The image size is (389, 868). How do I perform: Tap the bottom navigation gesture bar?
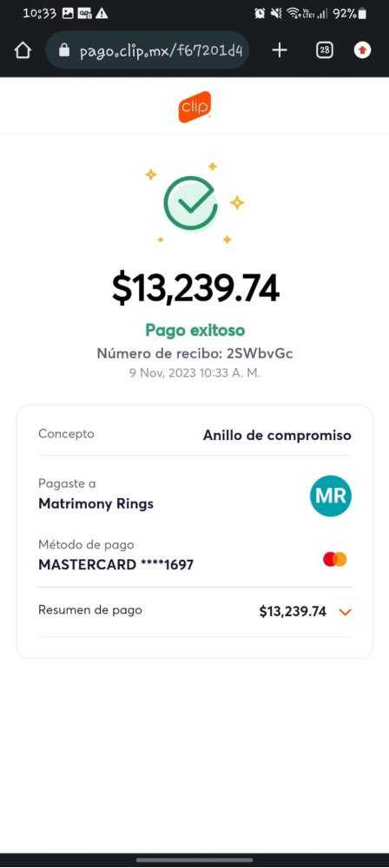click(x=194, y=859)
